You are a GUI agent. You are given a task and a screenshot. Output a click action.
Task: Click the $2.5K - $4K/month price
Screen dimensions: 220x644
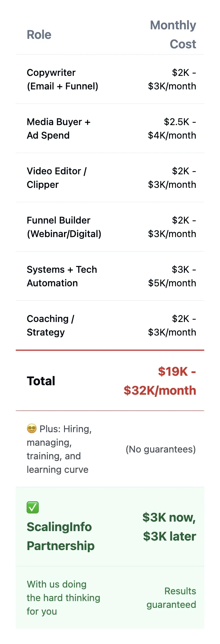[x=172, y=128]
